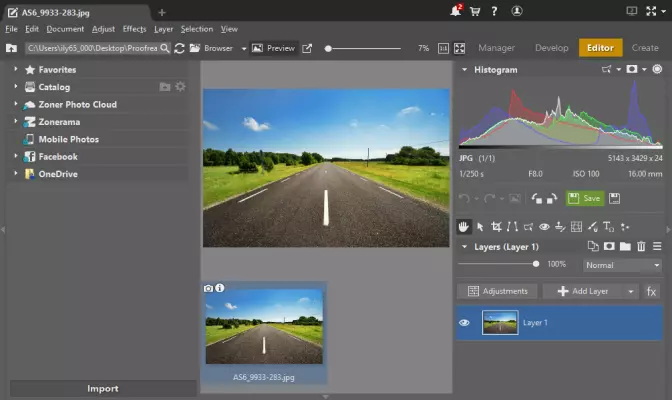The width and height of the screenshot is (672, 400).
Task: Select the Pan hand tool
Action: click(464, 226)
